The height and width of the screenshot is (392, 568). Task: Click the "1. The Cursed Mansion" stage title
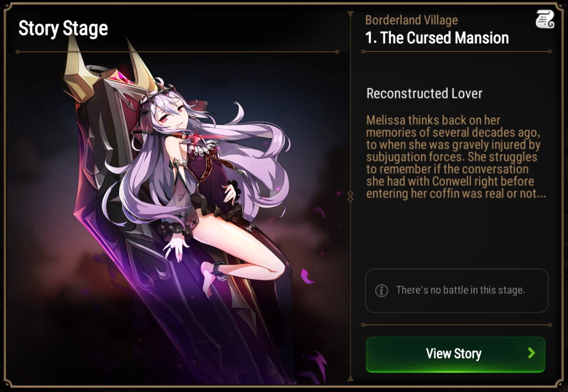(437, 38)
